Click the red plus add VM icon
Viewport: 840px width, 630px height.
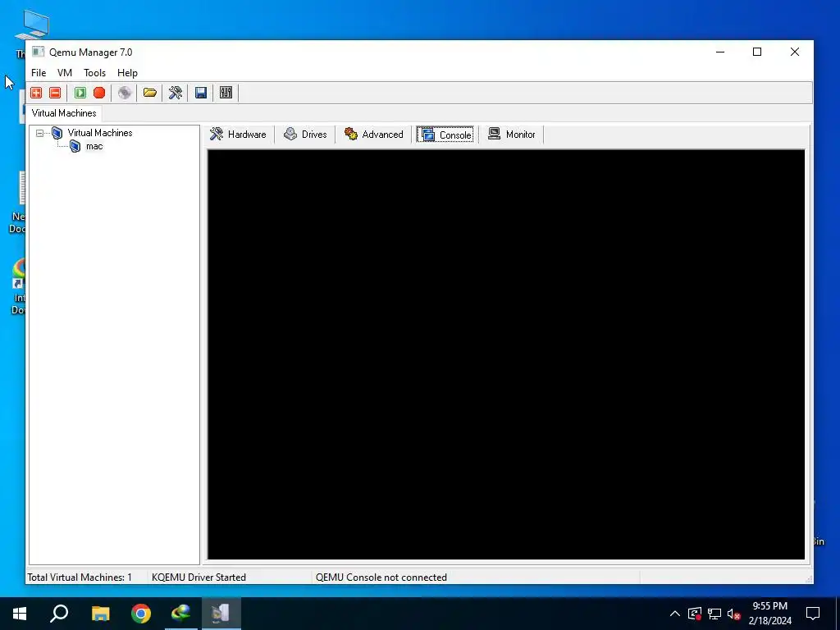pos(36,93)
